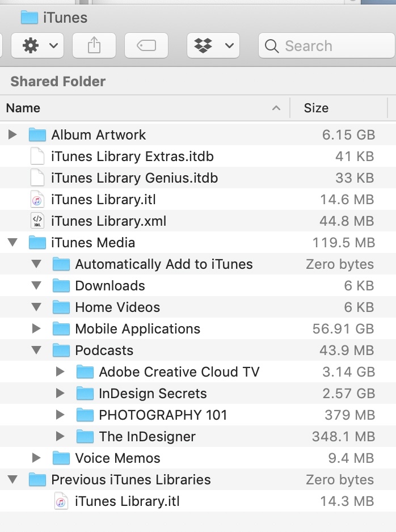Expand the Mobile Applications folder

[x=36, y=329]
